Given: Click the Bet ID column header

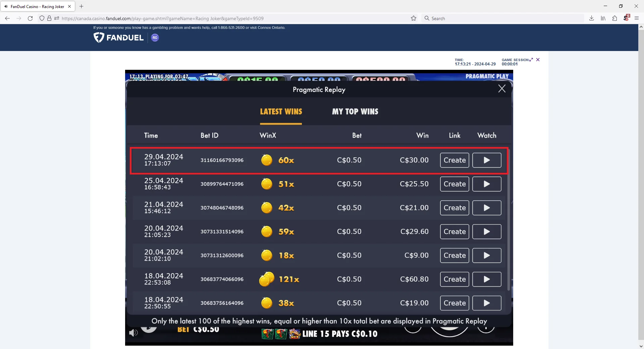Looking at the screenshot, I should pyautogui.click(x=210, y=136).
